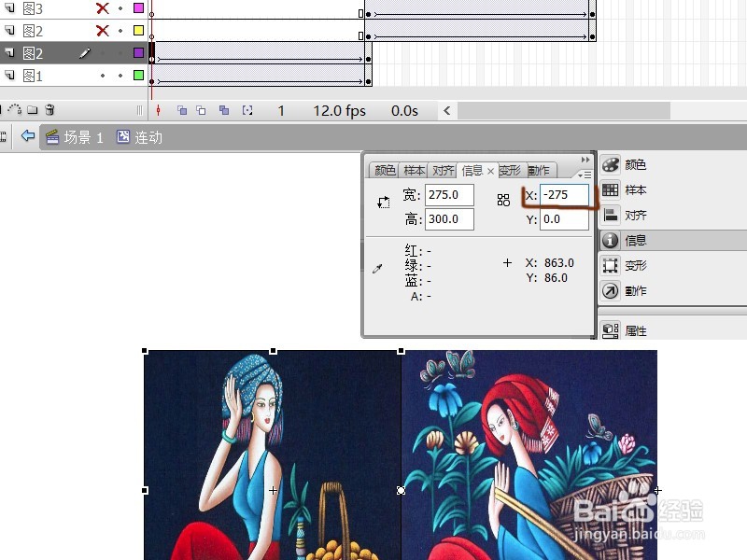Image resolution: width=747 pixels, height=560 pixels.
Task: Select end keyframe of 图1 tween
Action: pos(368,77)
